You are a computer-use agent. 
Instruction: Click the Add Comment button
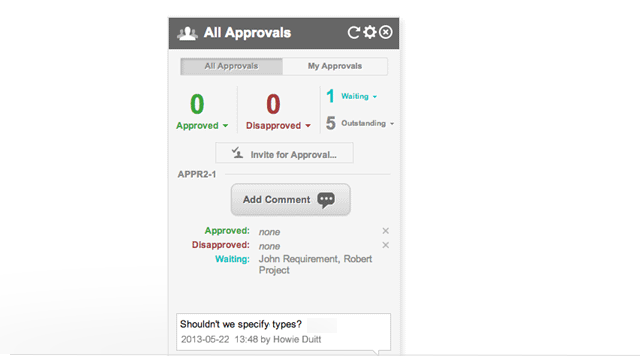coord(291,200)
